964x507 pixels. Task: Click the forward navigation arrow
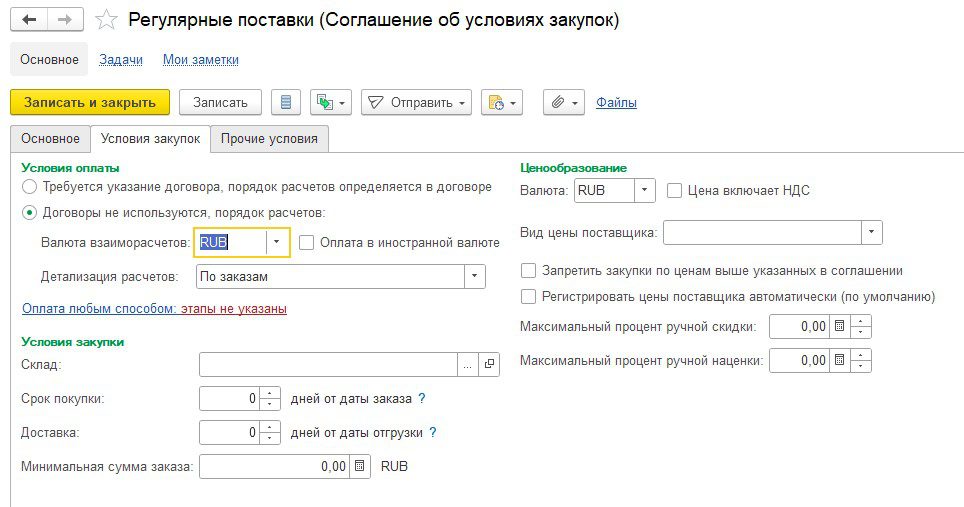point(65,20)
